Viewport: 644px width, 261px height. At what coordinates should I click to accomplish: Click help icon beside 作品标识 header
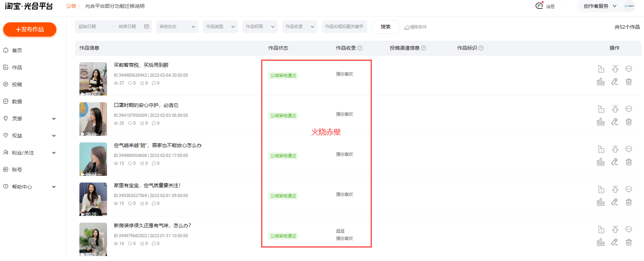coord(481,48)
